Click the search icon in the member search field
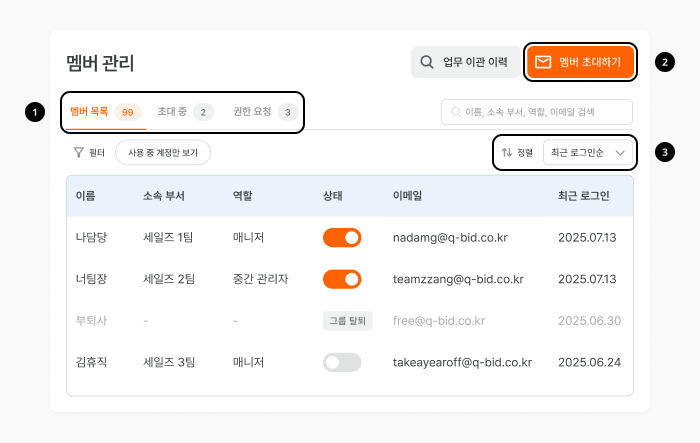 456,112
